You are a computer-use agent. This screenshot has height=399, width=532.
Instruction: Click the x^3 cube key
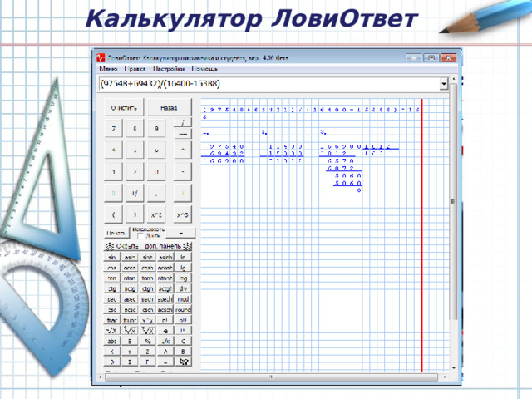click(x=183, y=214)
